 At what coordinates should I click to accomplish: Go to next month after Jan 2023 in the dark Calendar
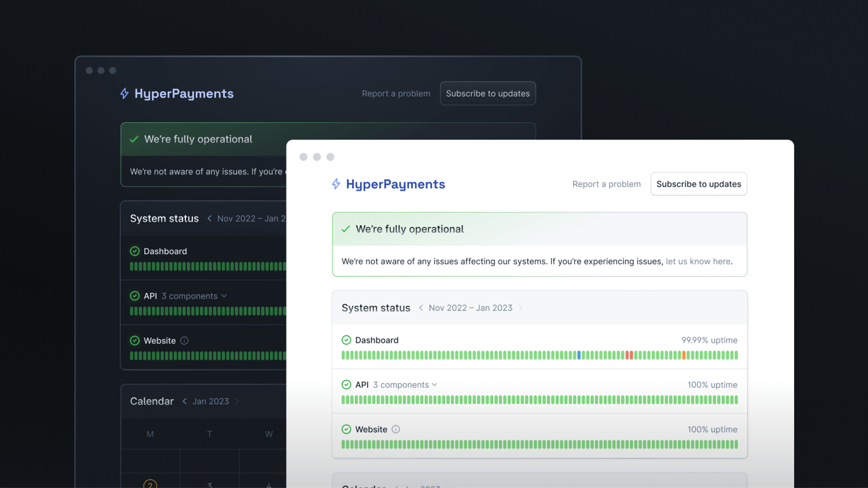coord(237,401)
